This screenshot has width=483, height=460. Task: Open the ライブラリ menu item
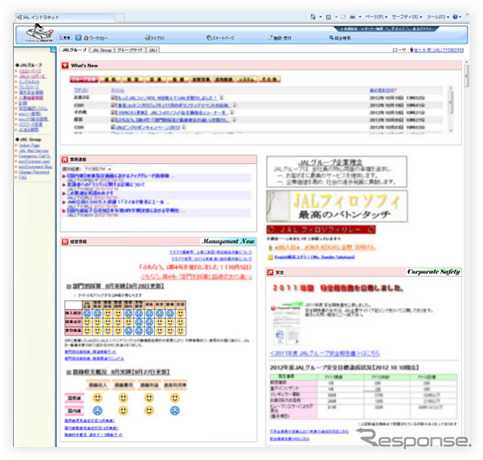click(155, 38)
